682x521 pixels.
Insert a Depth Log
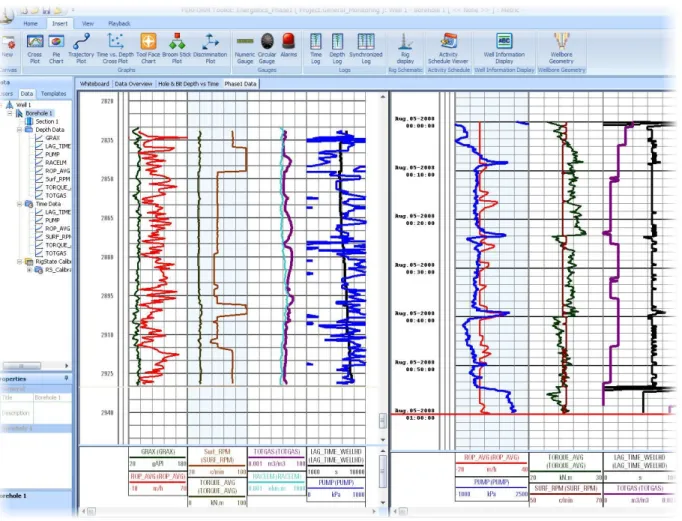337,48
